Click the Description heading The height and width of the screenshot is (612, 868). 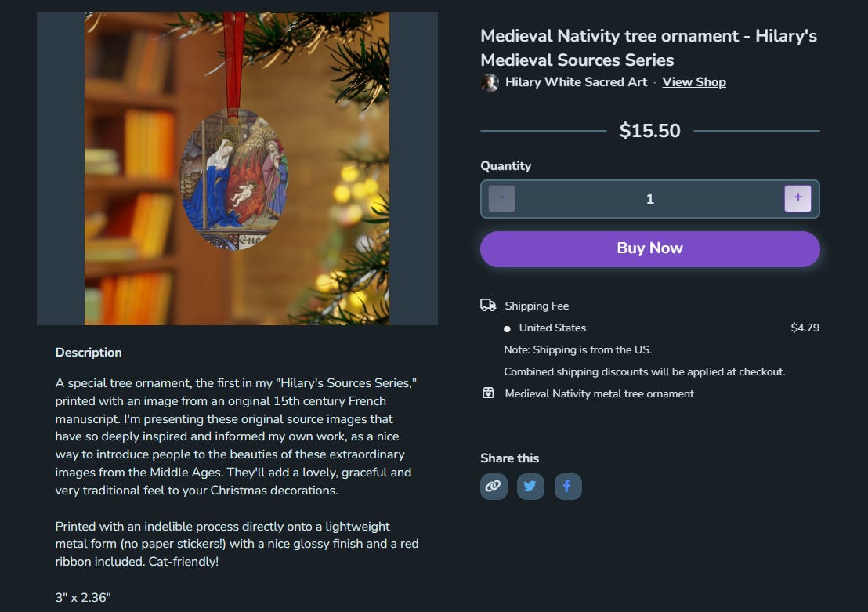pyautogui.click(x=89, y=353)
